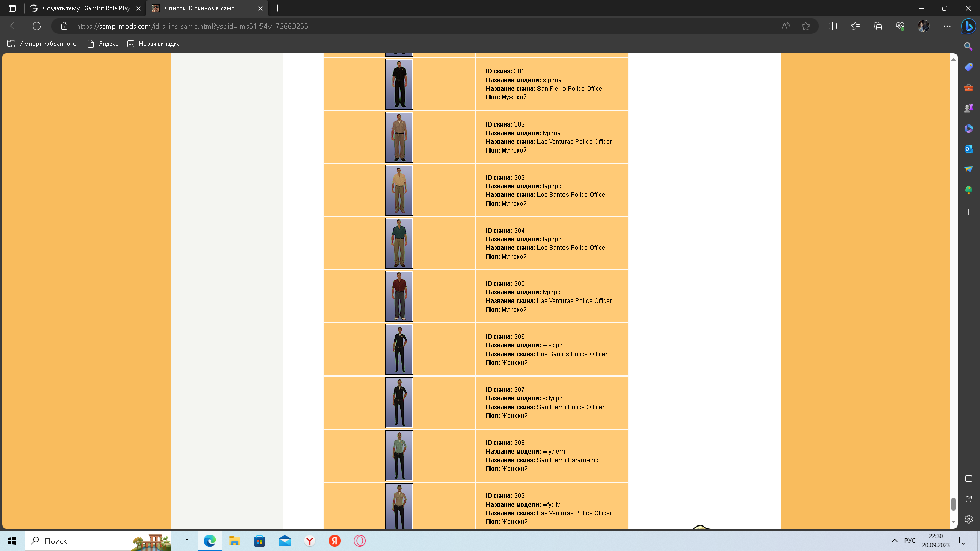
Task: Open Collections icon
Action: click(x=878, y=26)
